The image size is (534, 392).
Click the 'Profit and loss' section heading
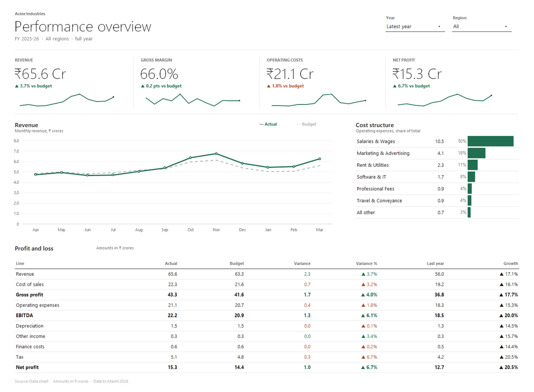coord(34,248)
